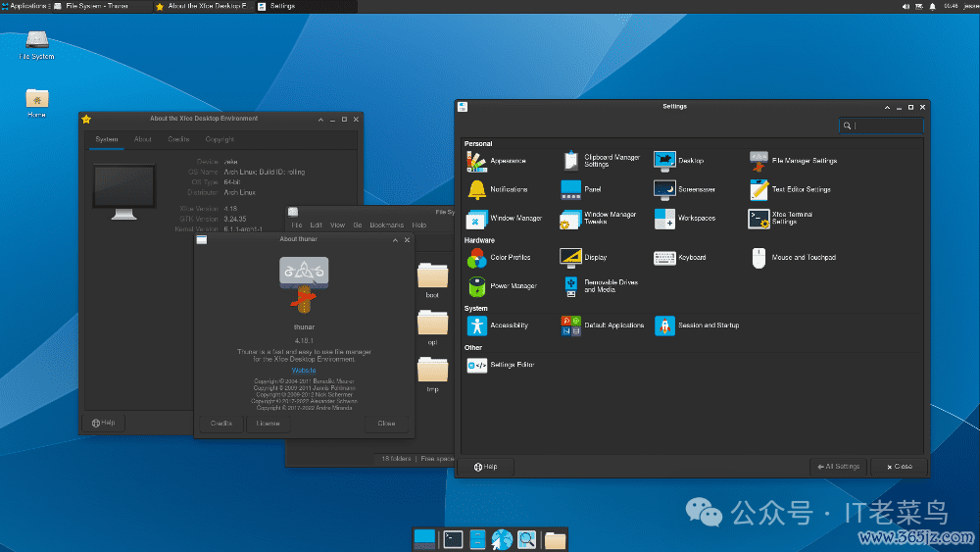Open Clipboard Manager Settings
Image resolution: width=980 pixels, height=552 pixels.
pos(602,162)
